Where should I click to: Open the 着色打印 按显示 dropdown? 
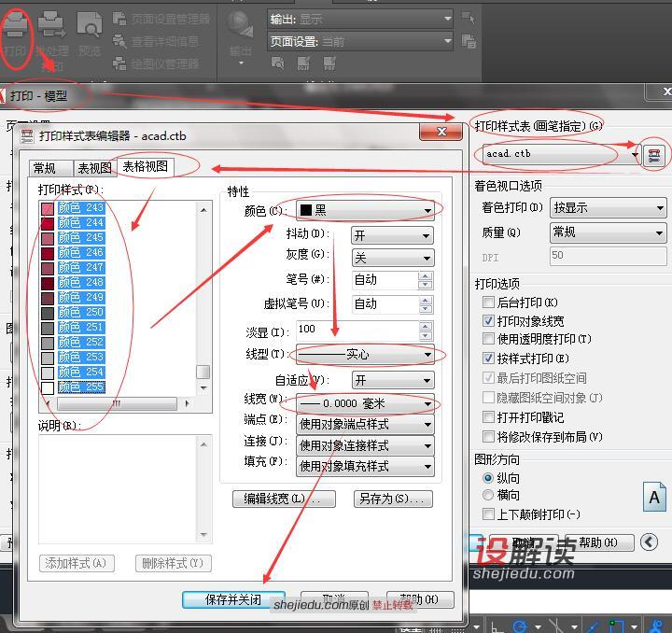click(608, 208)
